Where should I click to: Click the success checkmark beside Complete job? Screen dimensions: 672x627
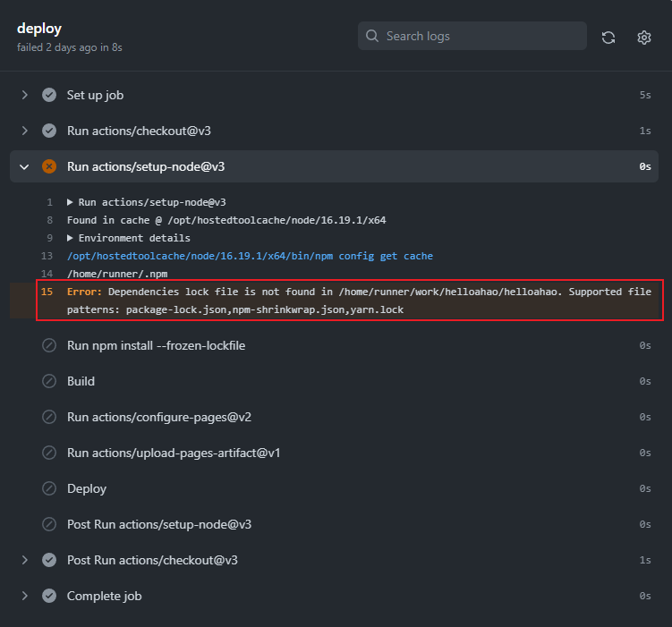pyautogui.click(x=49, y=596)
